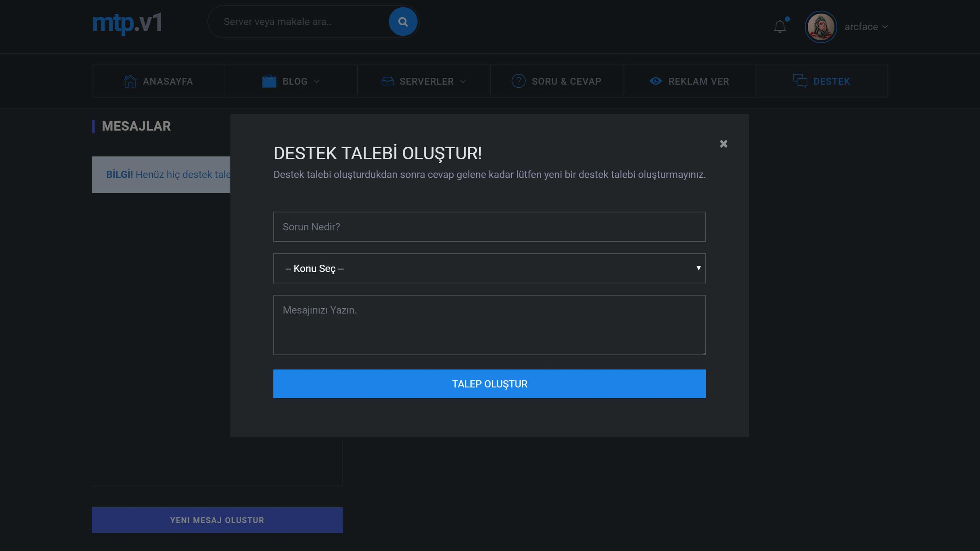Screen dimensions: 980x551
Task: Click the MESAJLAR heading
Action: [136, 126]
